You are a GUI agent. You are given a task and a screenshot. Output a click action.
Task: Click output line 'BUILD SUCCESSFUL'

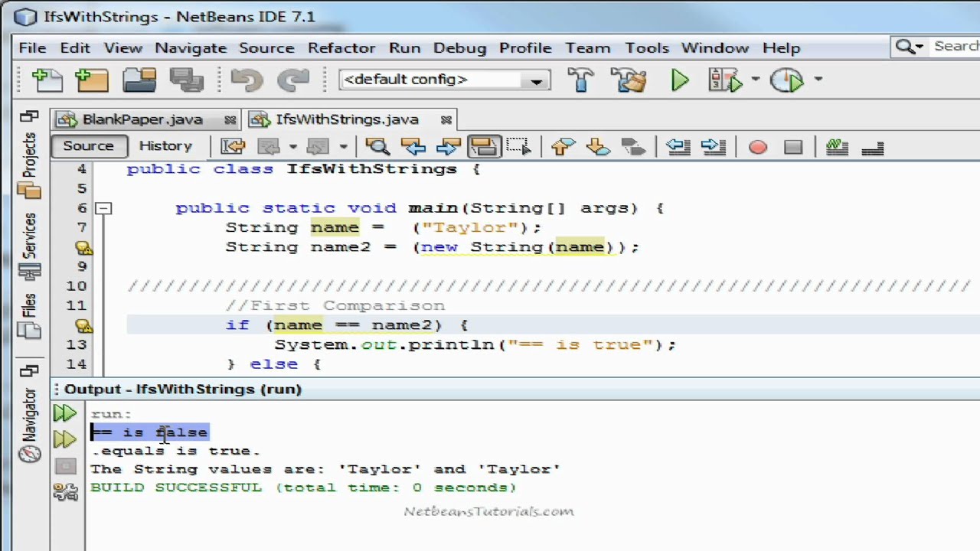tap(303, 487)
